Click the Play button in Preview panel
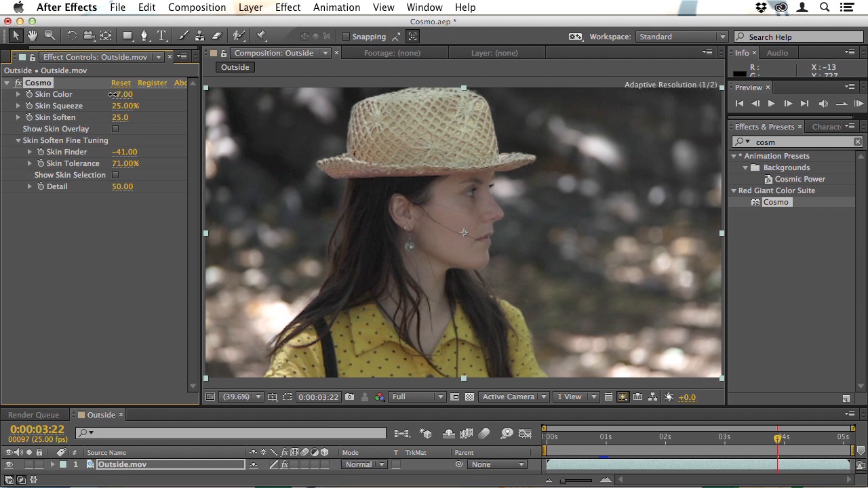Viewport: 868px width, 488px height. [771, 104]
